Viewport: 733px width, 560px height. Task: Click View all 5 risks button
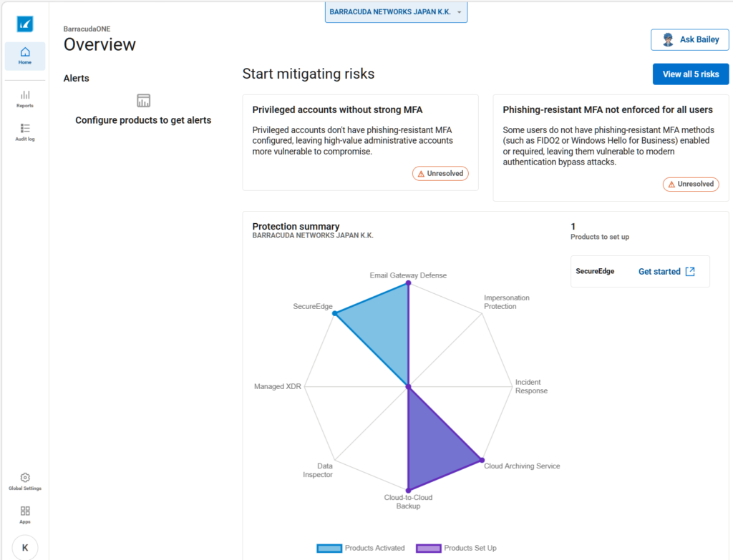coord(691,74)
